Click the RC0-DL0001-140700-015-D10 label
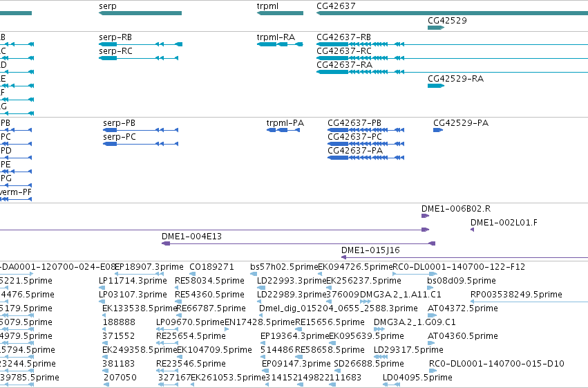 (x=497, y=364)
